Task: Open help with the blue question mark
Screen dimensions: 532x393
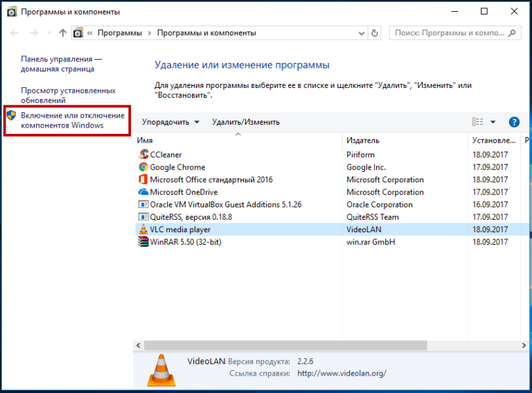Action: (x=514, y=122)
